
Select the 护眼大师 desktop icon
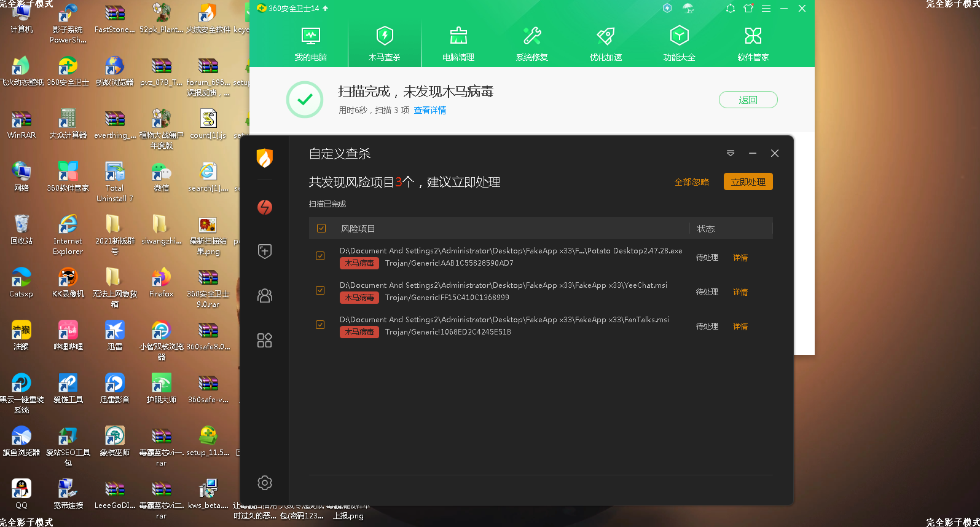(161, 388)
